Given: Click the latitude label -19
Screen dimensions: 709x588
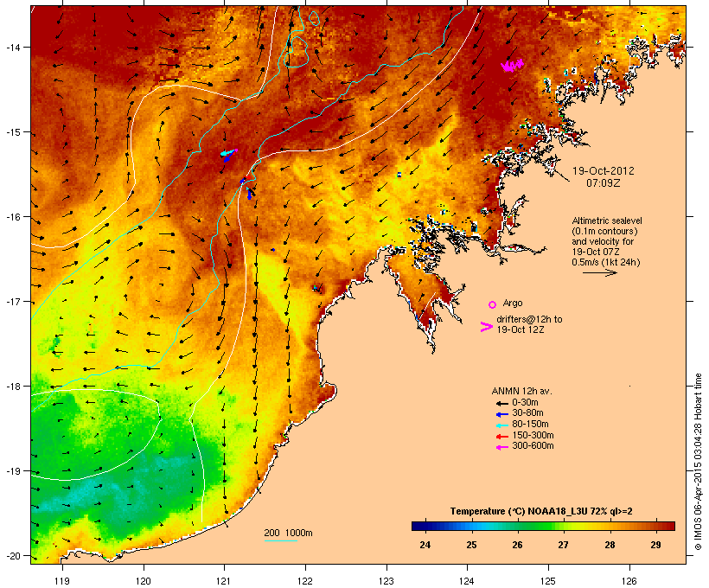Looking at the screenshot, I should click(x=13, y=471).
